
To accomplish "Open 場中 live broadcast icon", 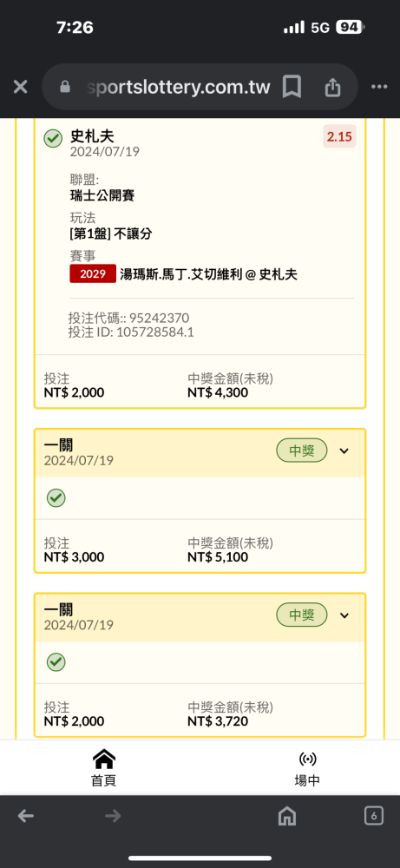I will tap(307, 769).
